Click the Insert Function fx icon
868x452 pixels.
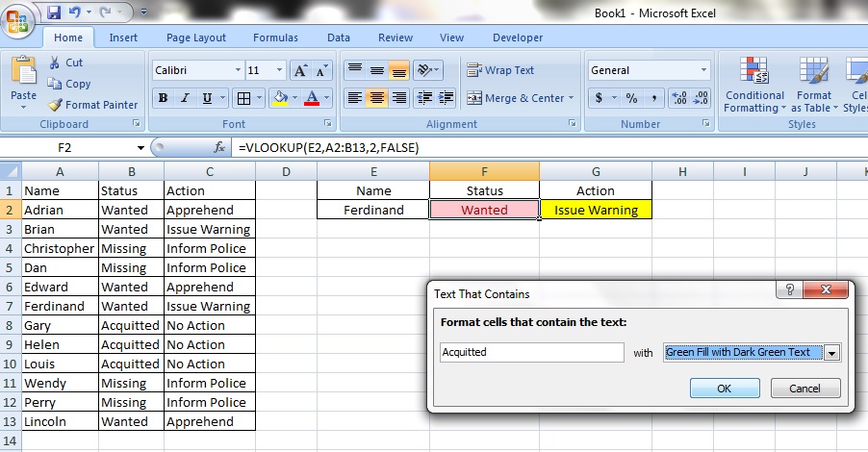pos(219,148)
